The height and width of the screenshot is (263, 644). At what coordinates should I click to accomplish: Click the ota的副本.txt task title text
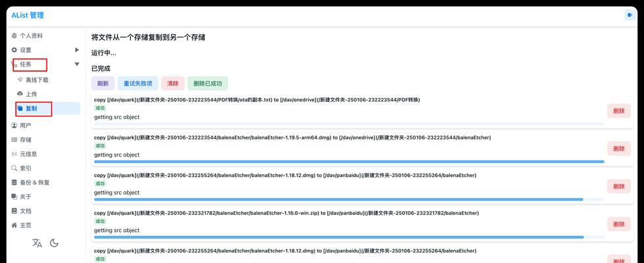tap(257, 100)
